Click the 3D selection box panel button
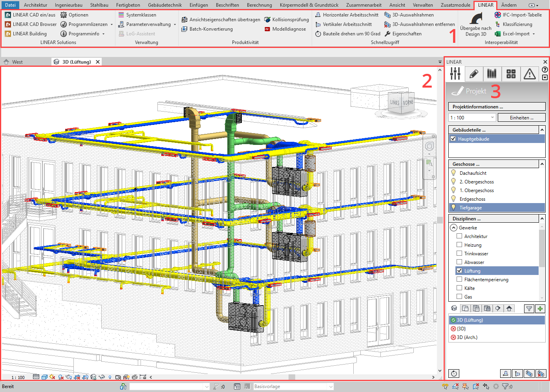This screenshot has width=550, height=392. 529,374
